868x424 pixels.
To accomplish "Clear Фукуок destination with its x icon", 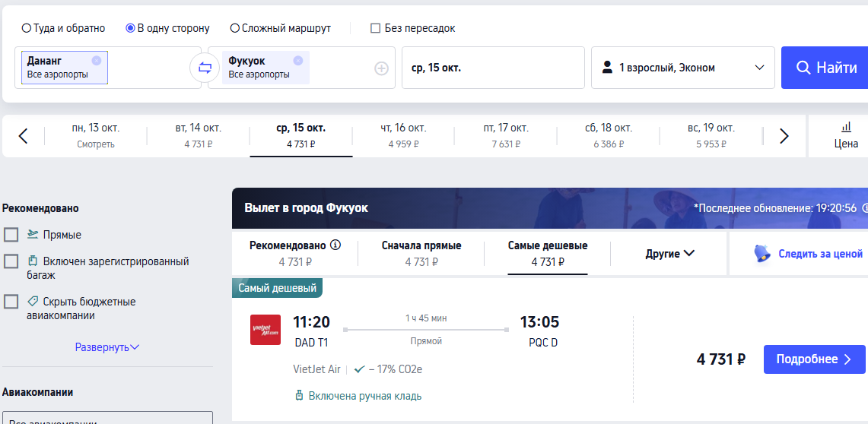I will pyautogui.click(x=297, y=60).
